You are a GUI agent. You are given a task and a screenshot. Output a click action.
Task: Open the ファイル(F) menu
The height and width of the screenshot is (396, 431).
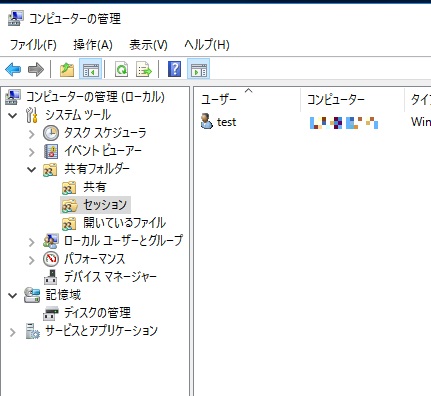pyautogui.click(x=33, y=45)
